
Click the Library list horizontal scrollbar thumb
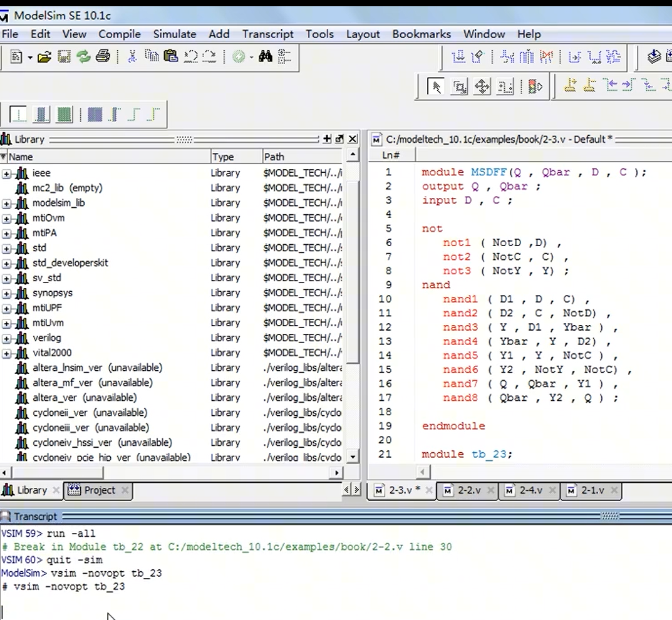pos(58,473)
